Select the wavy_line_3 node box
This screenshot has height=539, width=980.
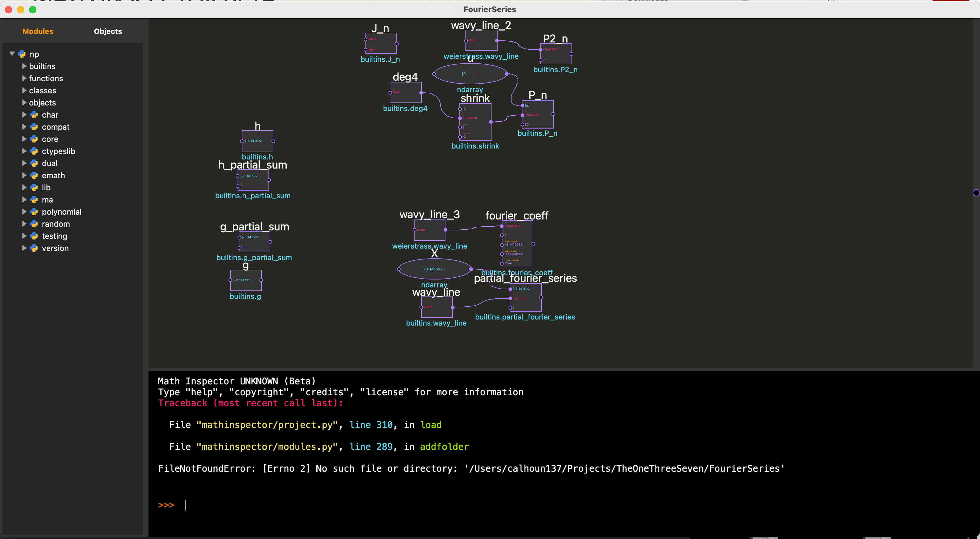430,230
